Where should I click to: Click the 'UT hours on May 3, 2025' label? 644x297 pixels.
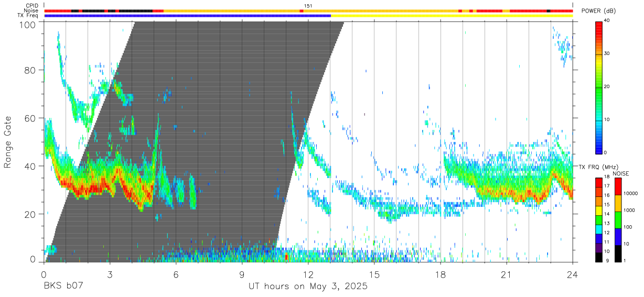(x=308, y=287)
